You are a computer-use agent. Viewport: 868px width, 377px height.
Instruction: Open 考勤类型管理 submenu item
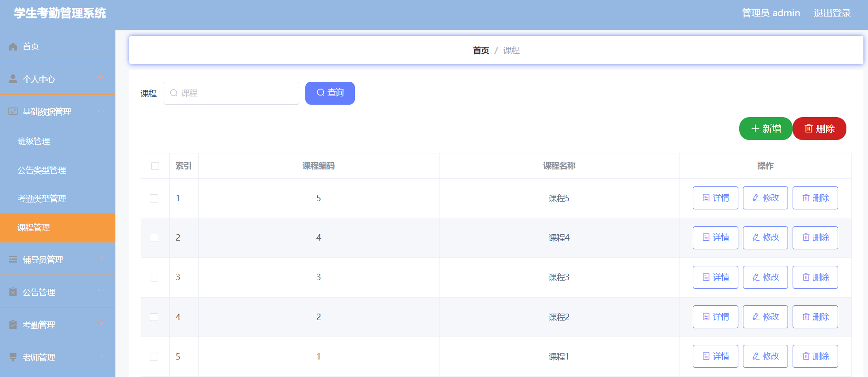(x=42, y=198)
